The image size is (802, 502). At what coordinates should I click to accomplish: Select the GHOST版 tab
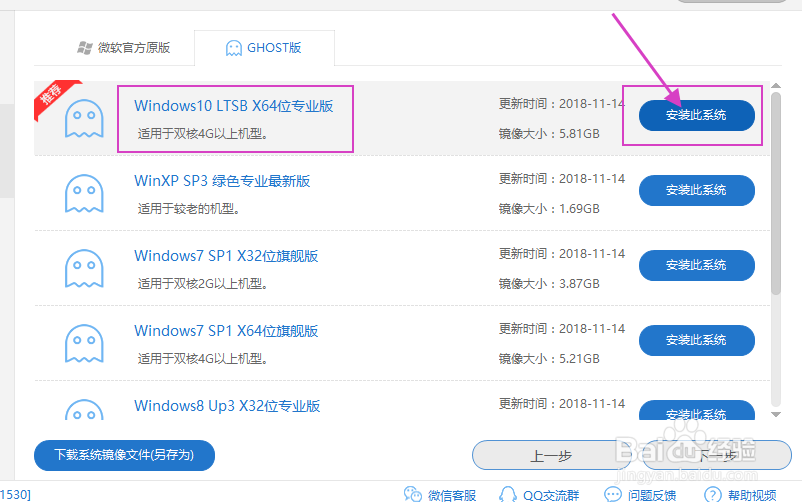click(264, 48)
